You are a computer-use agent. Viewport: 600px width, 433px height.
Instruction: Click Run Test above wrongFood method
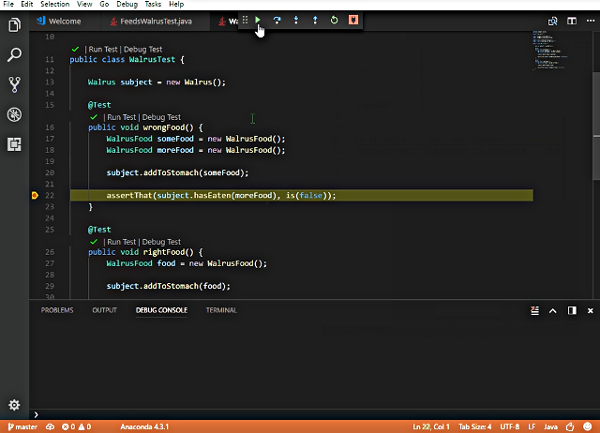[x=121, y=117]
